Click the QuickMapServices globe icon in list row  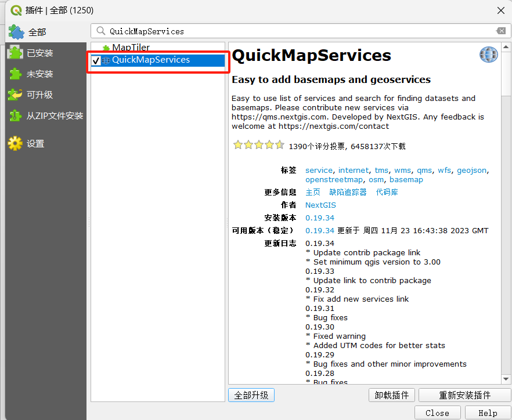coord(106,60)
